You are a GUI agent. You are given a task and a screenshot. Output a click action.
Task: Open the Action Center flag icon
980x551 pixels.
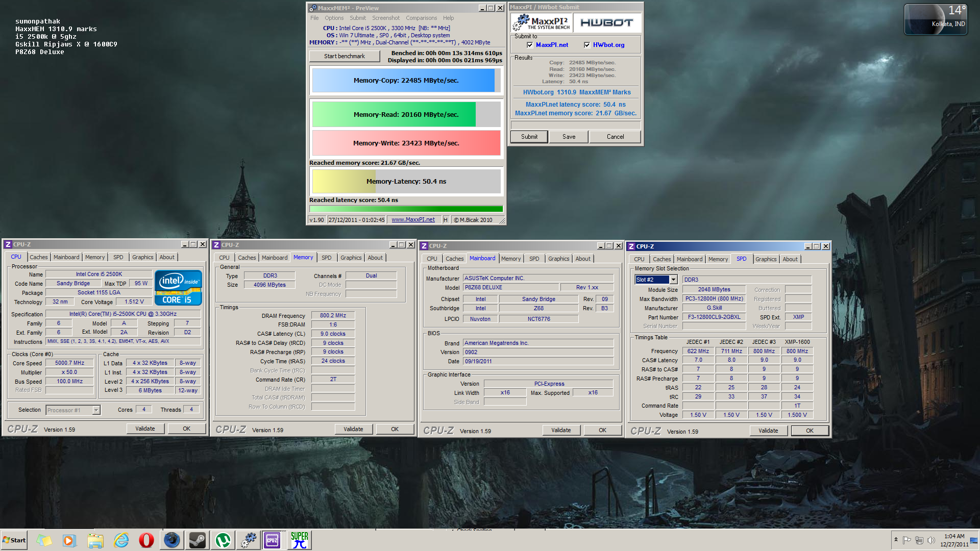[907, 540]
